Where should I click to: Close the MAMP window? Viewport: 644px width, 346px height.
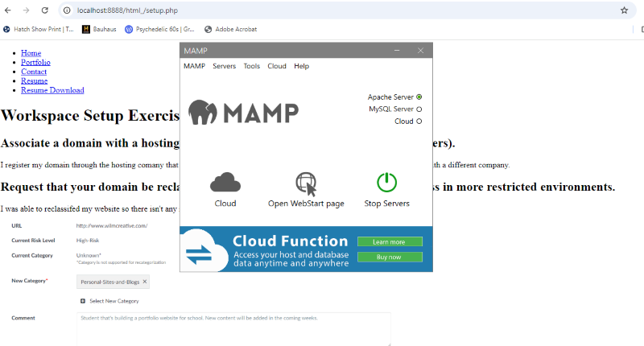(420, 51)
